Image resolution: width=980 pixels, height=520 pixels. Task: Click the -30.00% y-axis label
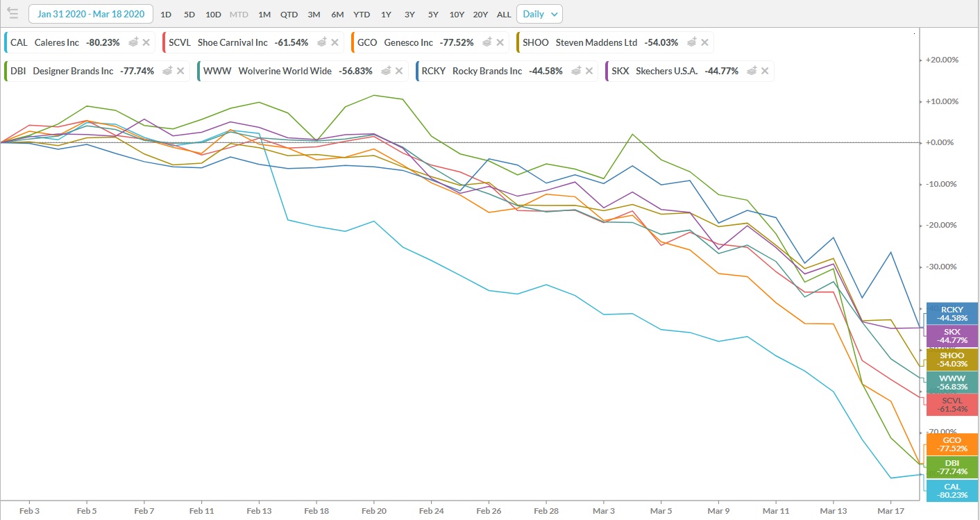[942, 267]
